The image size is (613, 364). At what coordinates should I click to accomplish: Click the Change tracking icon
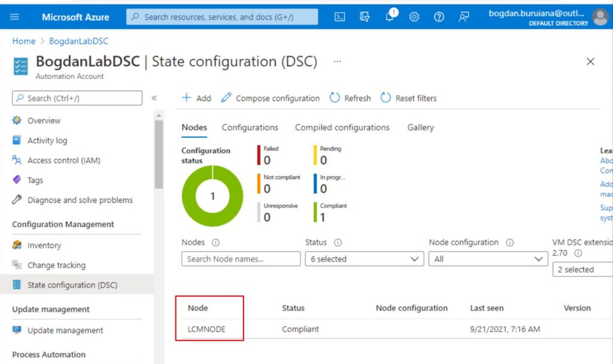(17, 265)
